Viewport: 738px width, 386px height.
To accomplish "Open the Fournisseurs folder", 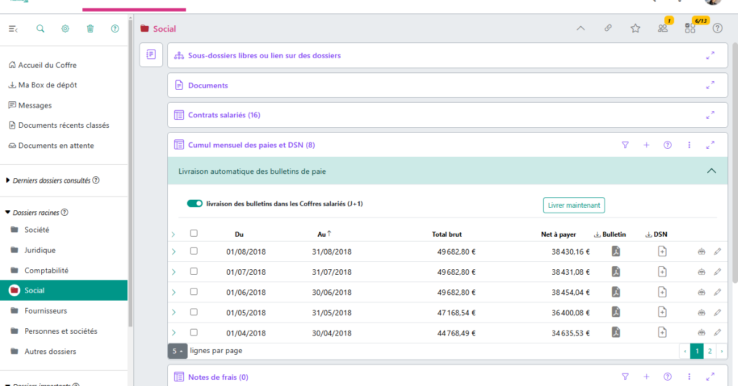I will point(39,311).
